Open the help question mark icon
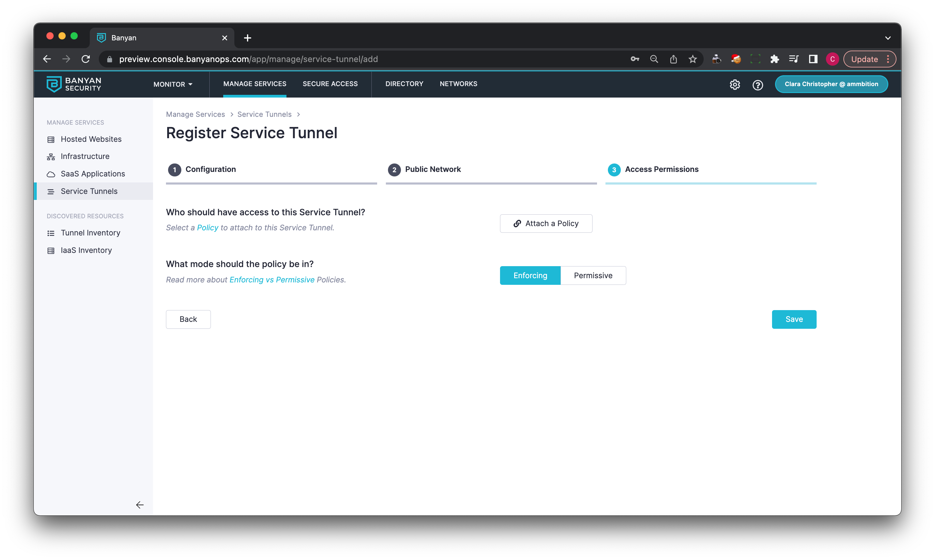The height and width of the screenshot is (560, 935). tap(758, 85)
